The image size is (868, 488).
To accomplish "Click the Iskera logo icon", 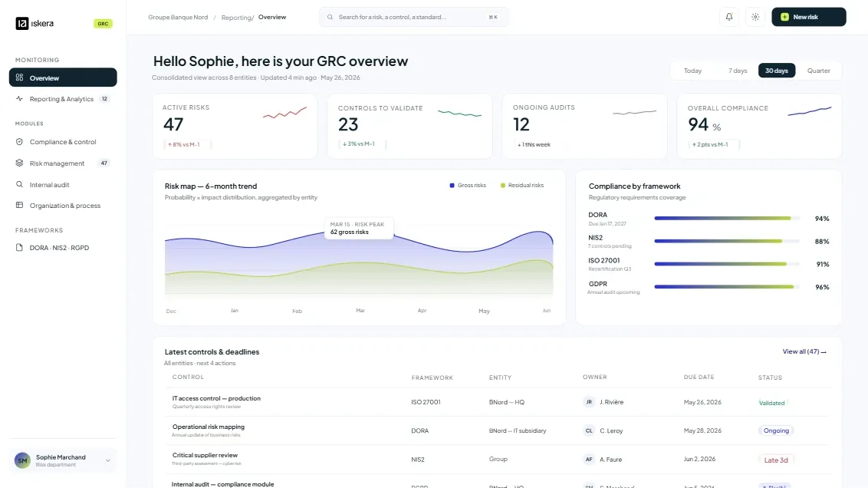I will (21, 23).
